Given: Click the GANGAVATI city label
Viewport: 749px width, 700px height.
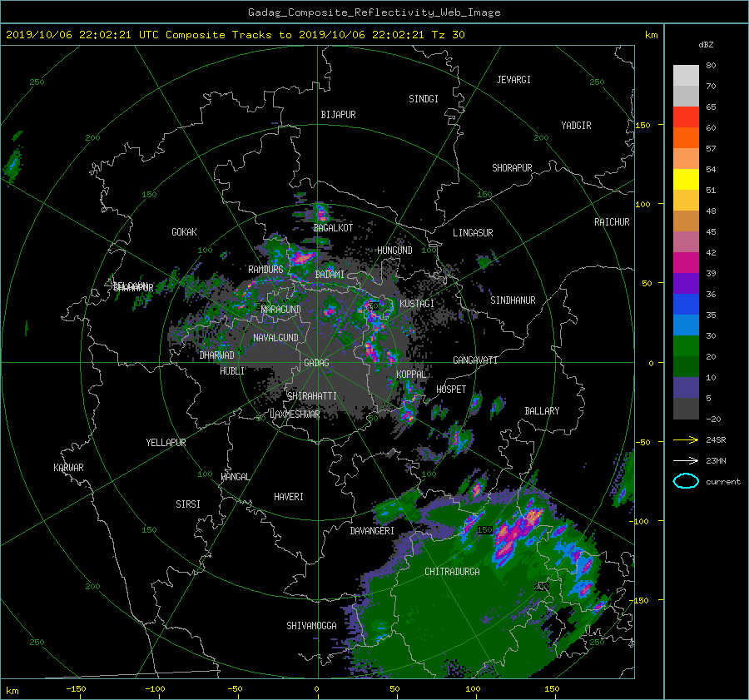Looking at the screenshot, I should 475,360.
